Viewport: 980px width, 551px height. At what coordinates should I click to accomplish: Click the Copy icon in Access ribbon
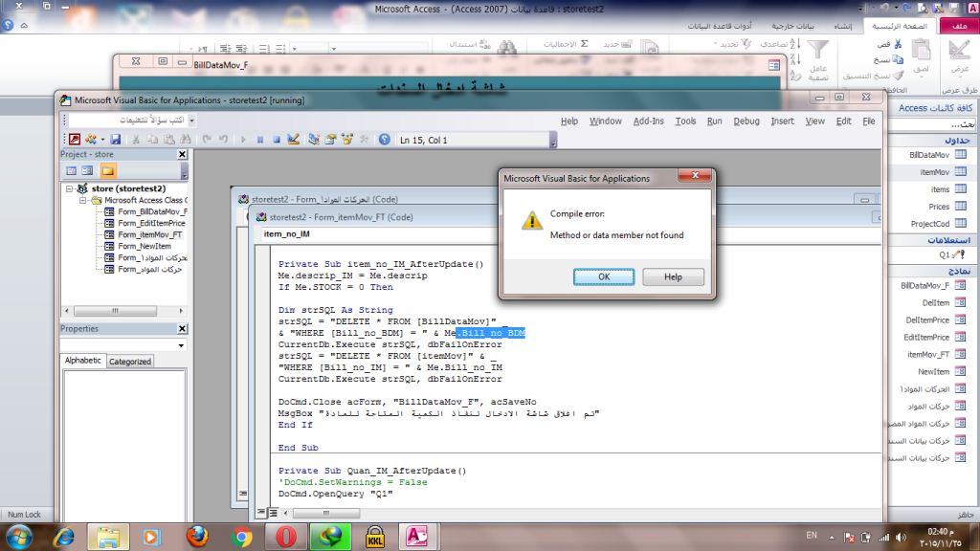898,59
